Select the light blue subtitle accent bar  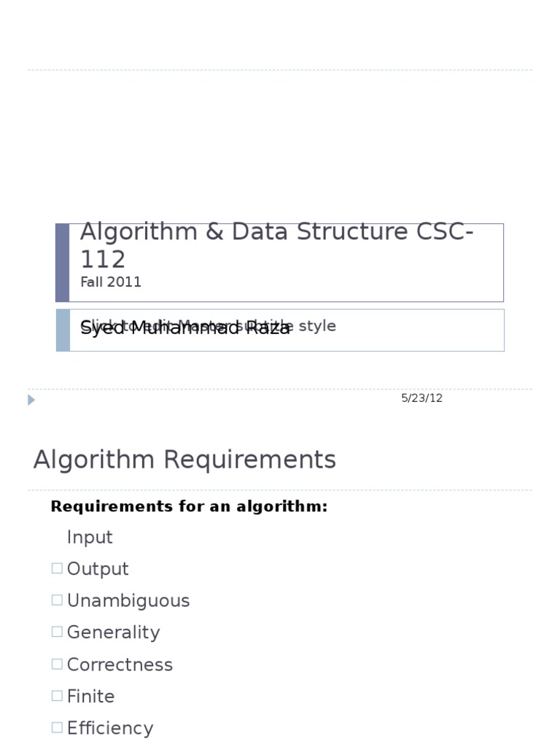click(63, 330)
